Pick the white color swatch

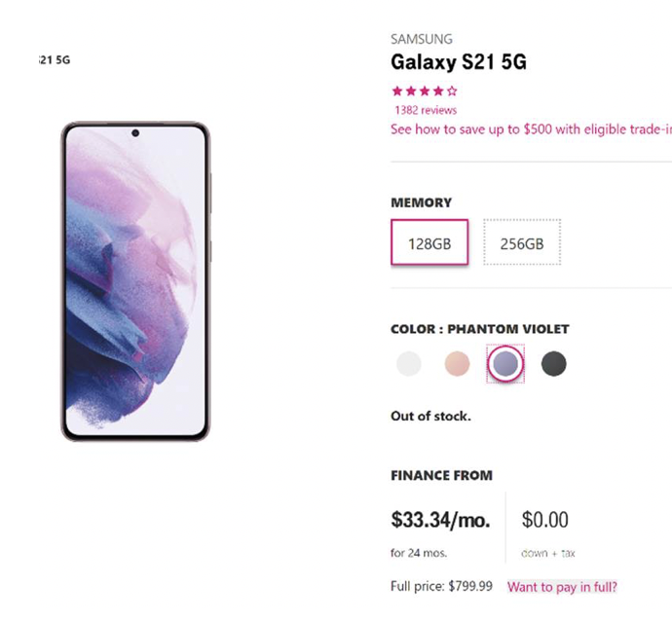click(x=409, y=364)
